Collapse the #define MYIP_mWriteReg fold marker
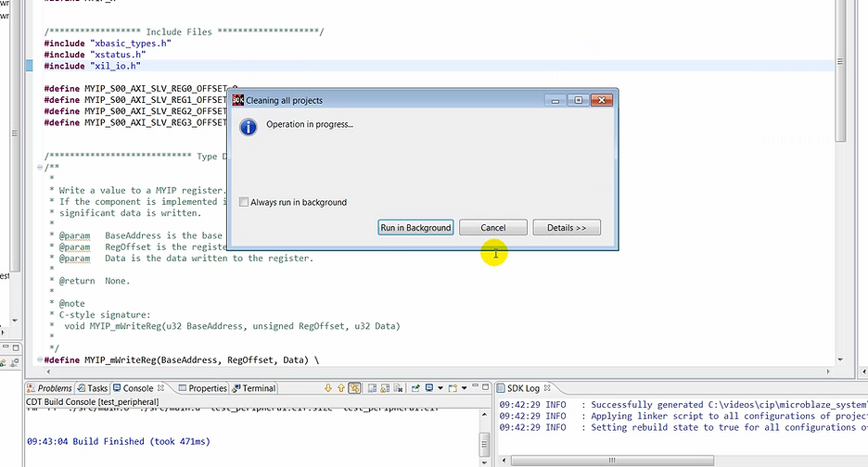This screenshot has width=868, height=467. tap(40, 359)
